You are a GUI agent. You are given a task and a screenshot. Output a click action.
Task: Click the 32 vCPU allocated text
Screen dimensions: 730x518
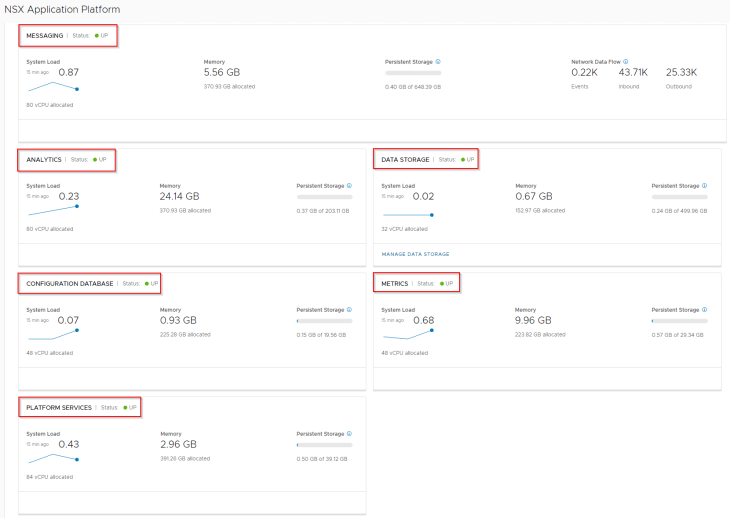405,229
